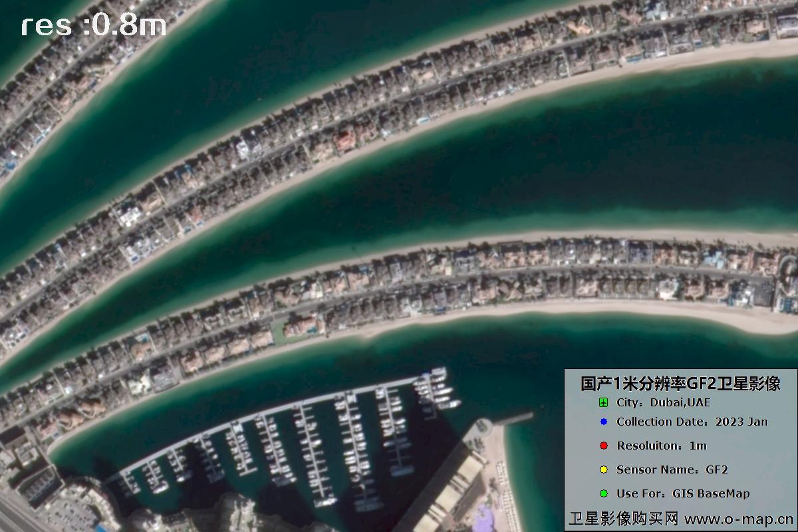Click the green airplane icon beside City

coord(603,403)
